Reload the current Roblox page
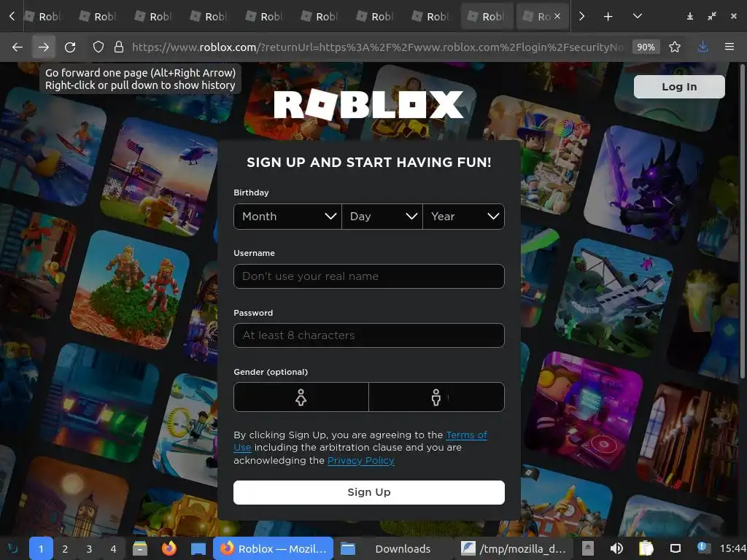The width and height of the screenshot is (747, 560). coord(70,47)
